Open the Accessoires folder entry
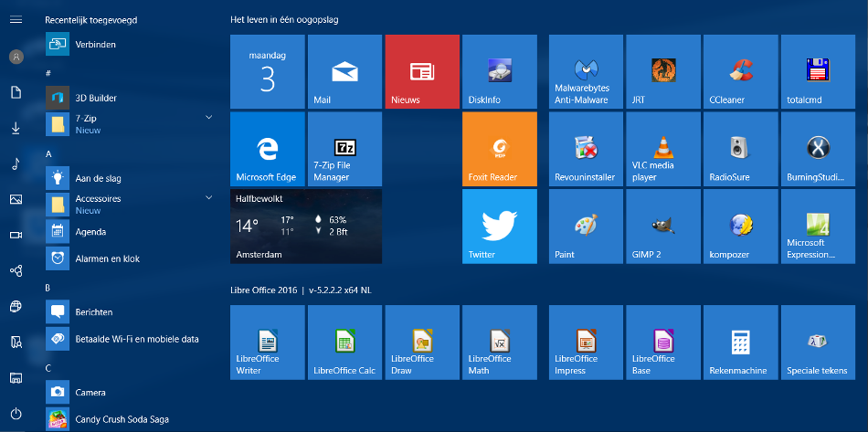 [130, 205]
